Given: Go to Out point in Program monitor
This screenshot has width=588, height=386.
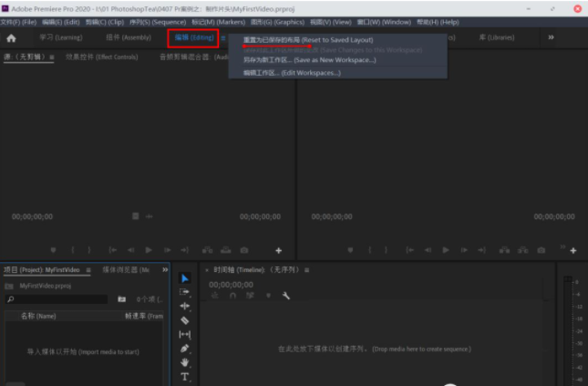Looking at the screenshot, I should 482,250.
